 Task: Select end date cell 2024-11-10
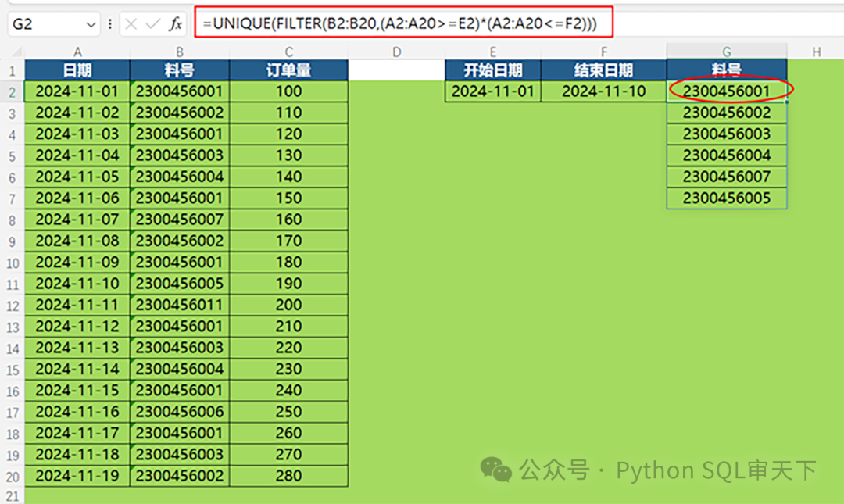click(604, 91)
